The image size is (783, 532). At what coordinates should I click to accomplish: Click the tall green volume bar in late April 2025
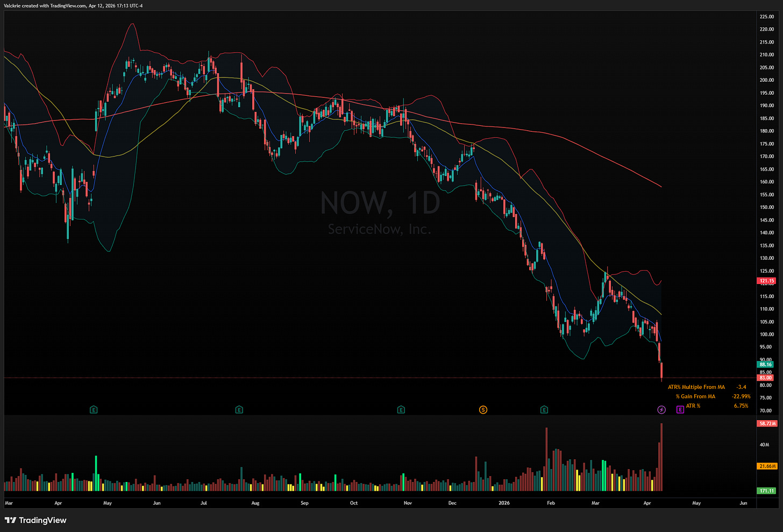(96, 473)
